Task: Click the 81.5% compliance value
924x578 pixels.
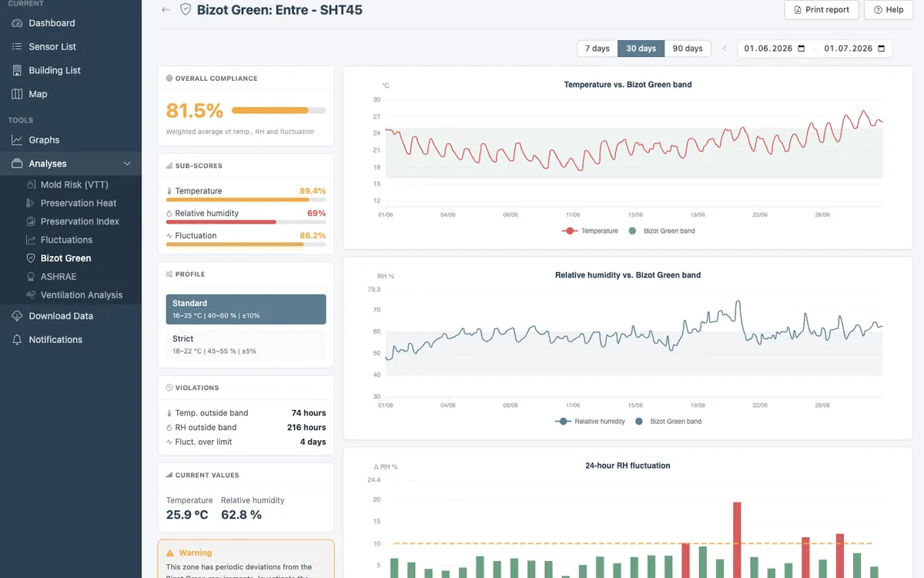Action: click(195, 111)
